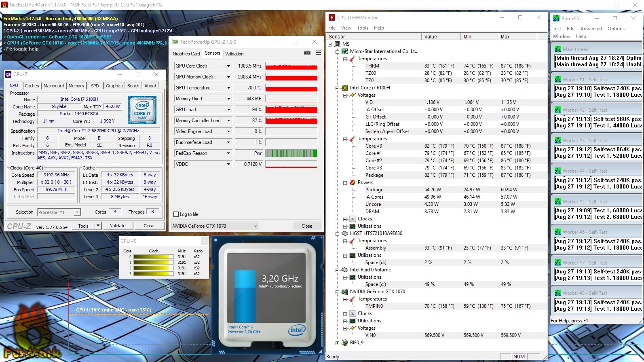
Task: Open the GPU-Z hamburger menu icon
Action: [x=318, y=53]
